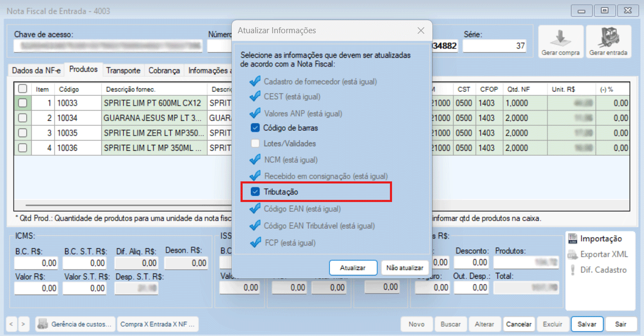Click the Série input field
Viewport: 644px width, 336px height.
click(495, 46)
